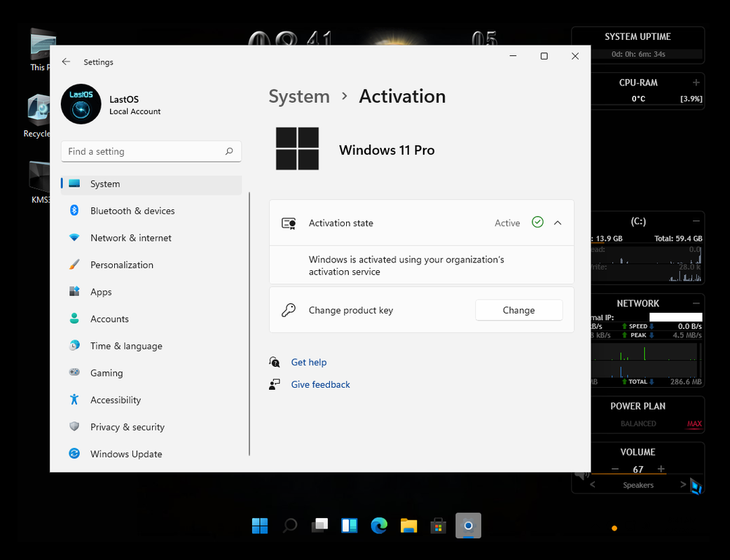Open Microsoft Store from the taskbar

point(438,526)
